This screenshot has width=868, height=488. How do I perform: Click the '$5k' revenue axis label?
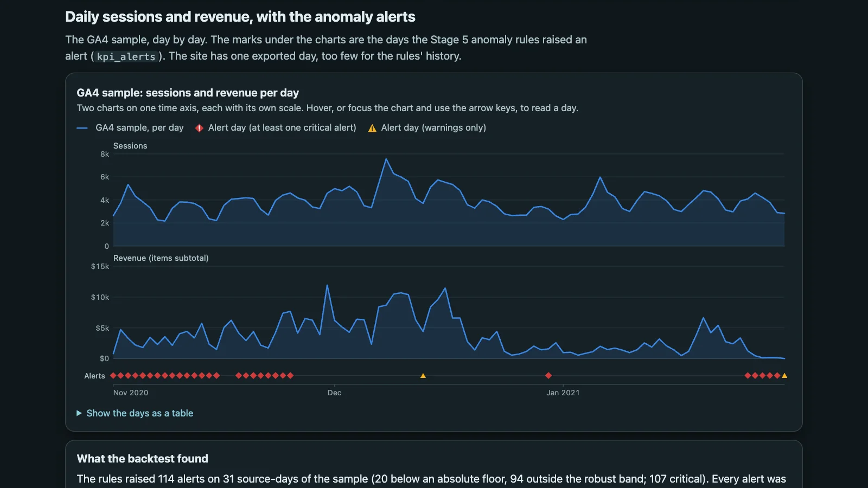tap(103, 329)
